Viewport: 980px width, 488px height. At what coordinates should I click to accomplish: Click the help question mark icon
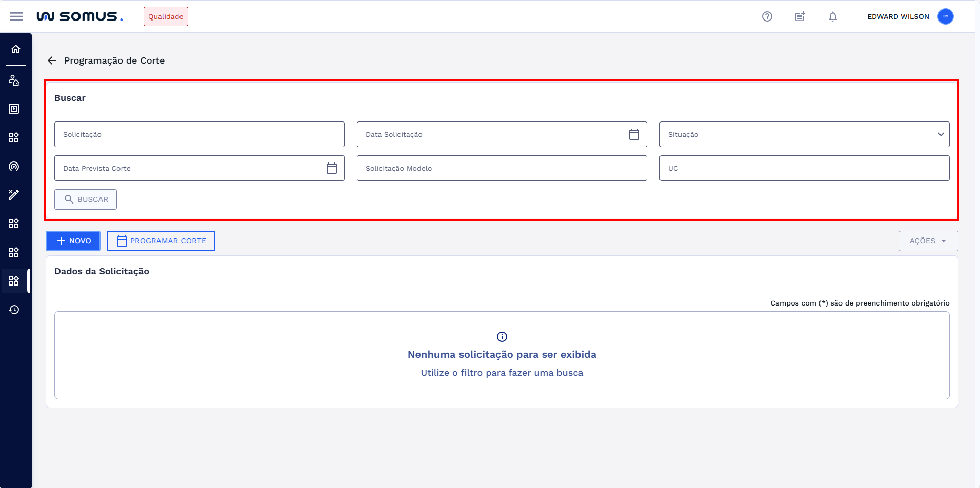767,16
